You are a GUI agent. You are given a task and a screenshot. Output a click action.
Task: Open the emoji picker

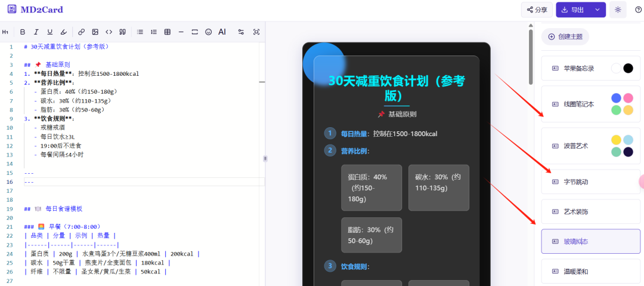click(x=208, y=32)
